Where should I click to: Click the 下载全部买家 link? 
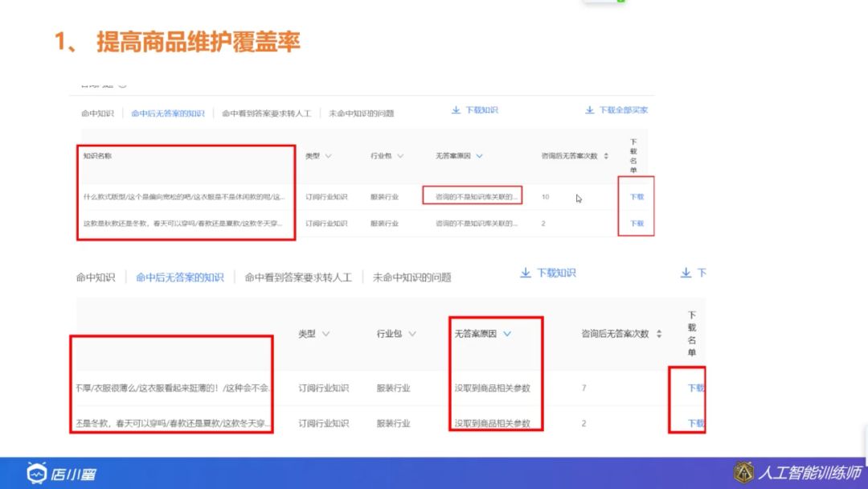coord(624,110)
